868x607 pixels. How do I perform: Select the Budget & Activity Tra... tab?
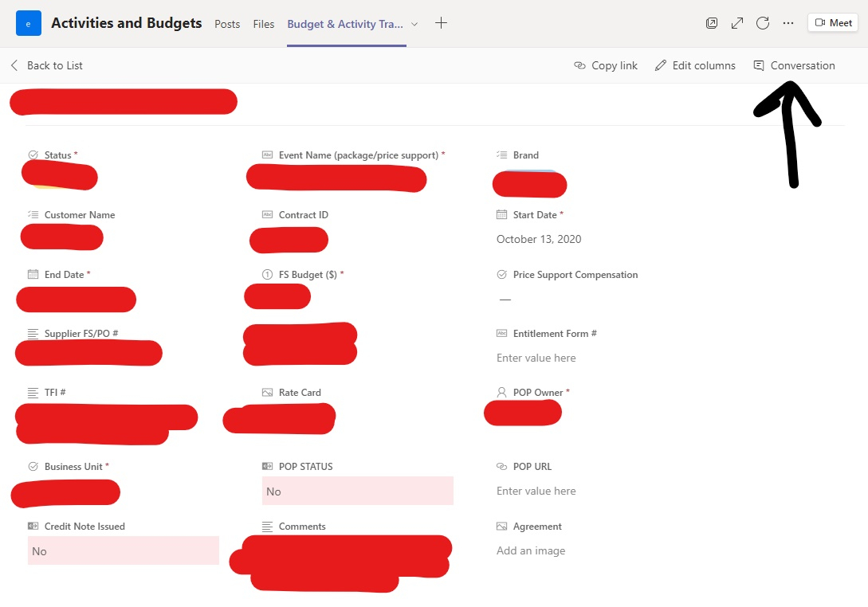[x=345, y=24]
